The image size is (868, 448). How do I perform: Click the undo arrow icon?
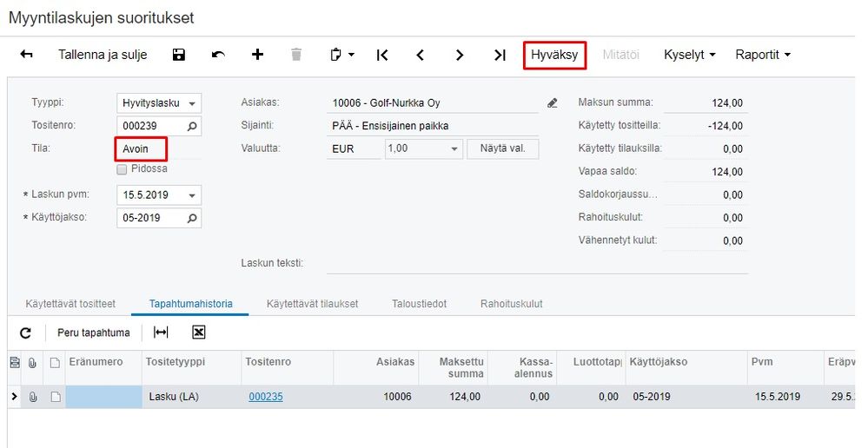(218, 55)
